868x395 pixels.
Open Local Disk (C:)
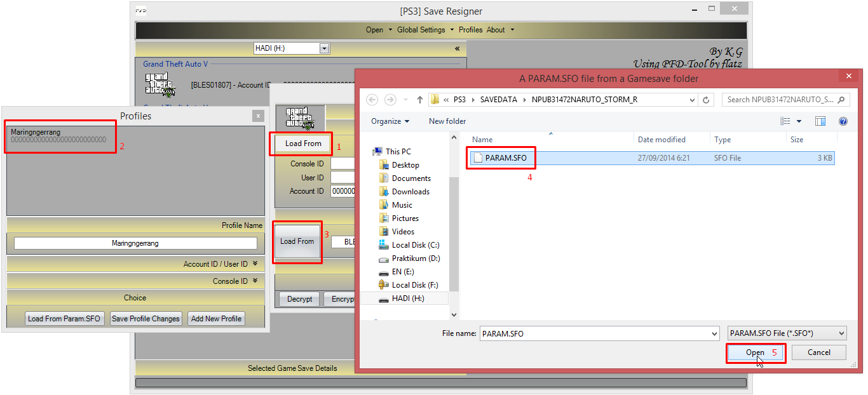[x=416, y=244]
